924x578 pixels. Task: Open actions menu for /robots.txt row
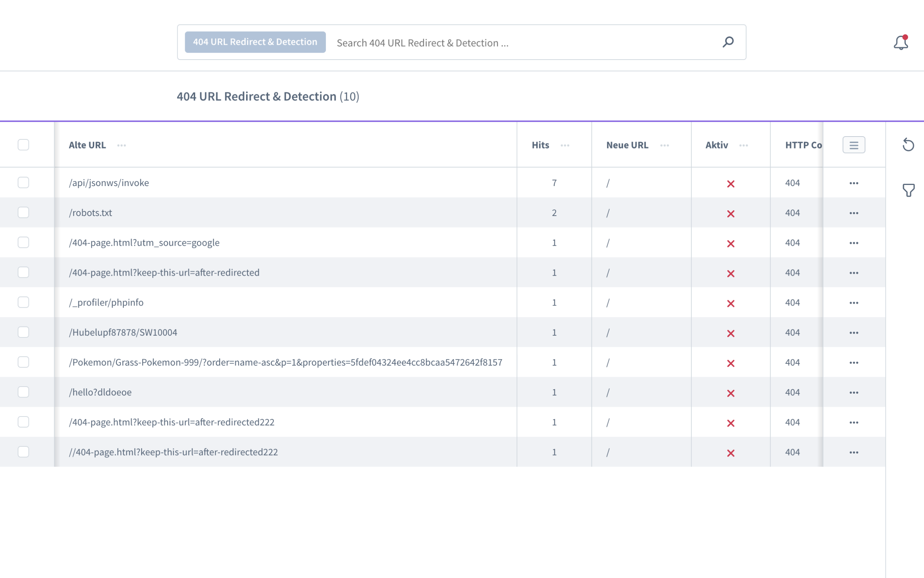click(854, 213)
